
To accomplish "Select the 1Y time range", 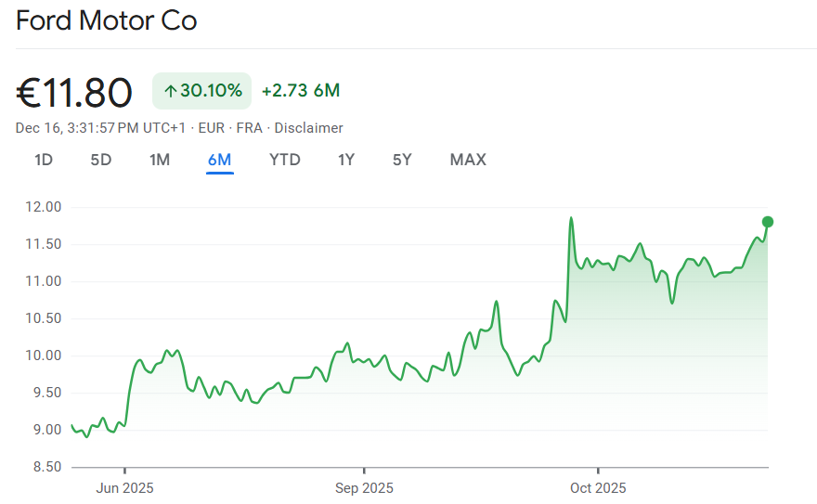I will point(346,160).
